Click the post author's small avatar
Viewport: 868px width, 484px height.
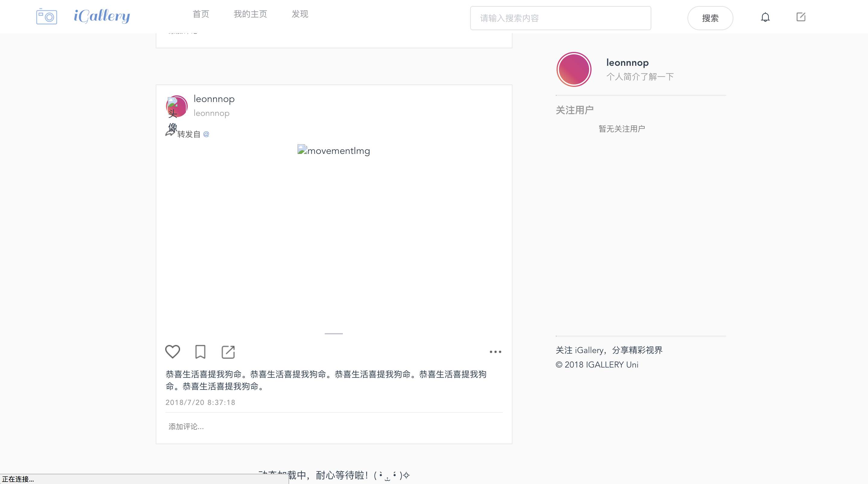pyautogui.click(x=177, y=106)
